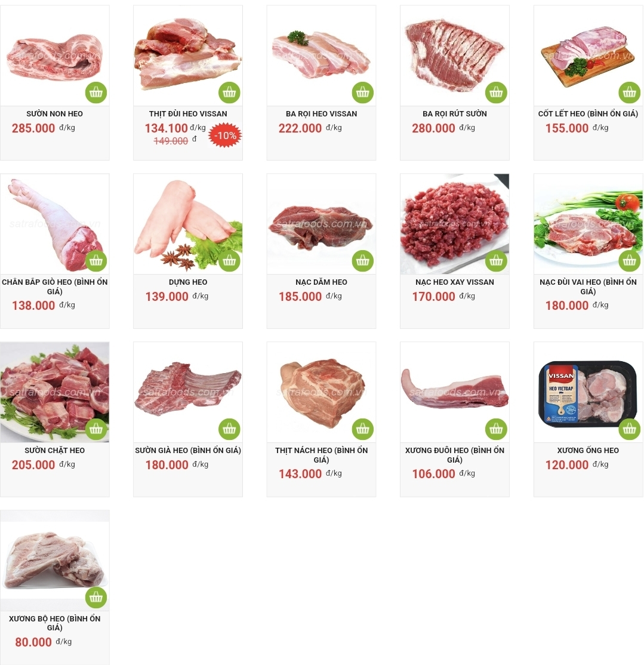Open Chân Bắp Giò Heo product title
This screenshot has height=665, width=644.
coord(55,287)
